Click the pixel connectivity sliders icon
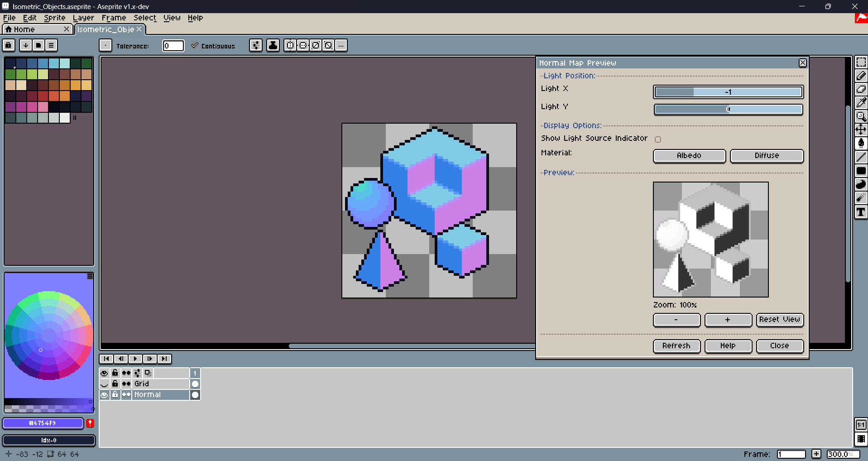868x461 pixels. tap(256, 45)
